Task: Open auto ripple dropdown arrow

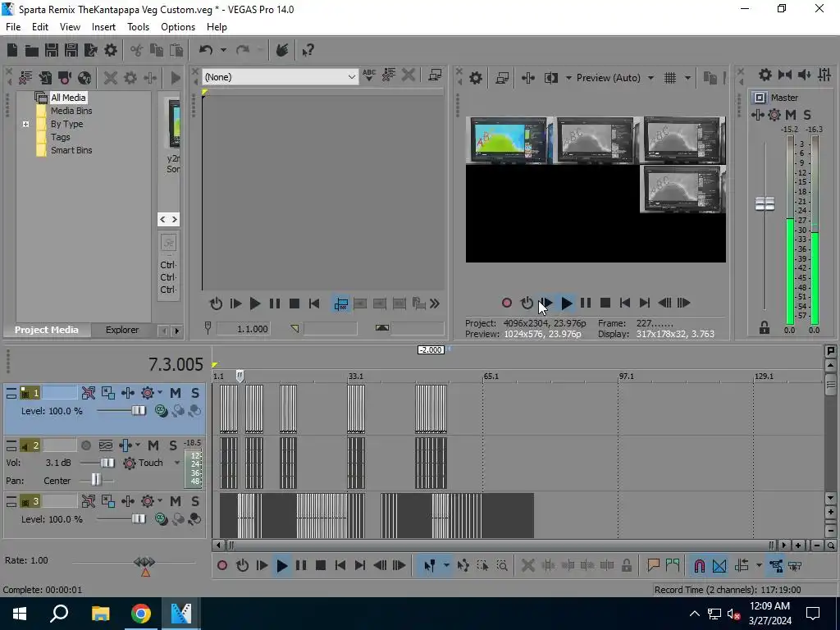Action: point(759,565)
